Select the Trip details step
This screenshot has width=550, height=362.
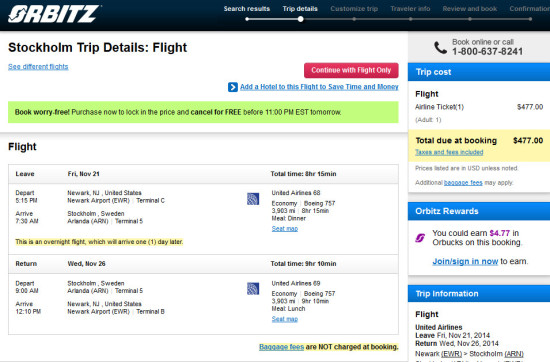[300, 9]
